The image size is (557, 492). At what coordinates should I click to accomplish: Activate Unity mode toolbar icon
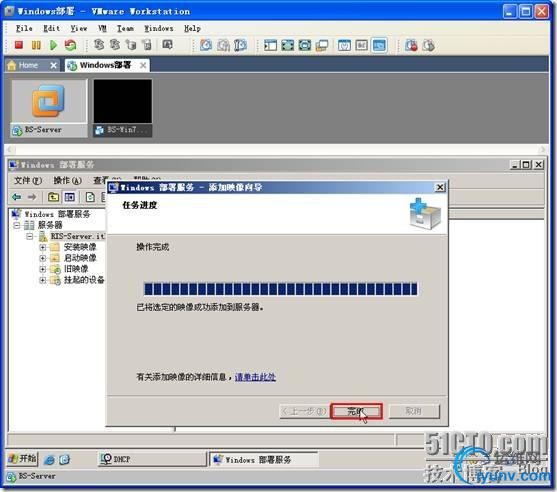pos(321,45)
